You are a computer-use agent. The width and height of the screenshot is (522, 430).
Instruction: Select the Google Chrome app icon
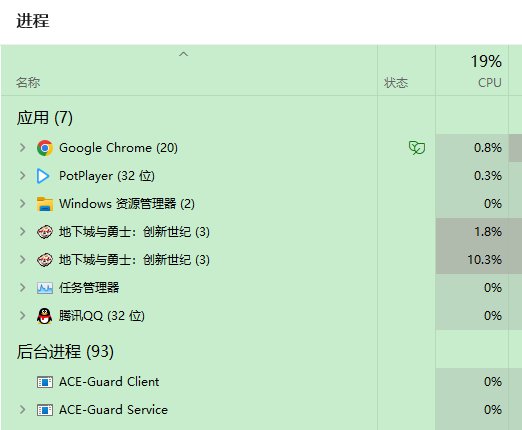(45, 148)
